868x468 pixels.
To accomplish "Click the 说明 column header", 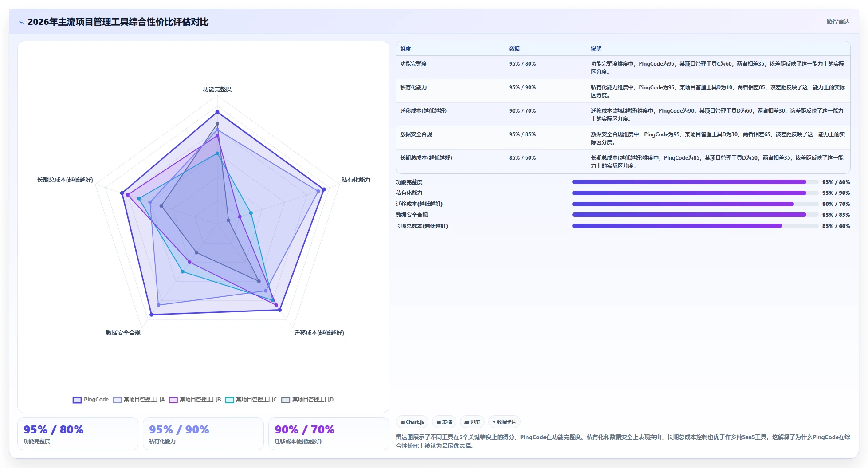I will [596, 49].
